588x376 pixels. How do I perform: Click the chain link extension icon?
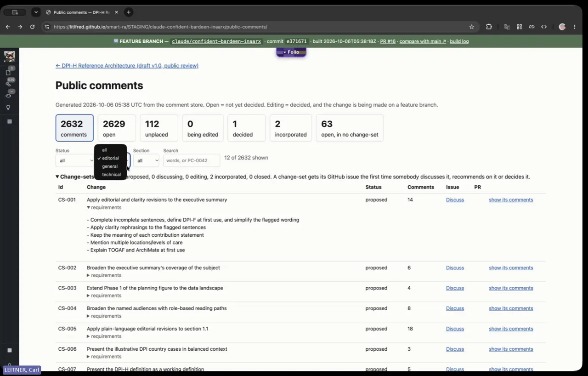[531, 27]
